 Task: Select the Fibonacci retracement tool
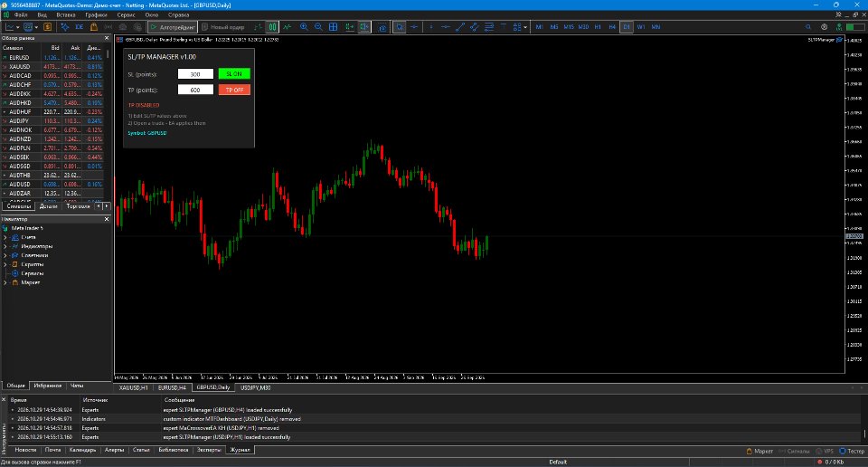tap(489, 26)
